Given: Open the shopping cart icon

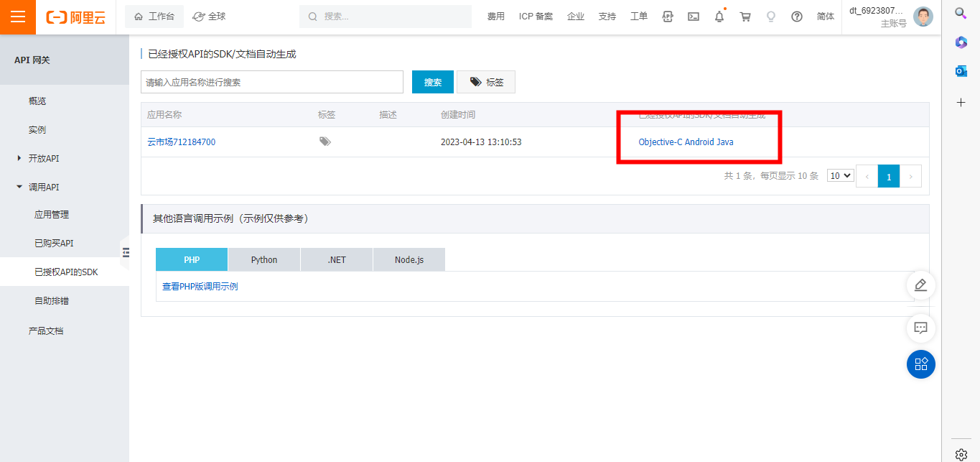Looking at the screenshot, I should coord(745,17).
